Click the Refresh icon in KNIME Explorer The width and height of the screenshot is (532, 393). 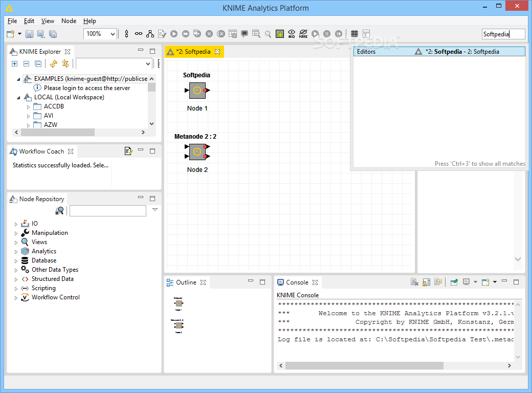point(54,63)
